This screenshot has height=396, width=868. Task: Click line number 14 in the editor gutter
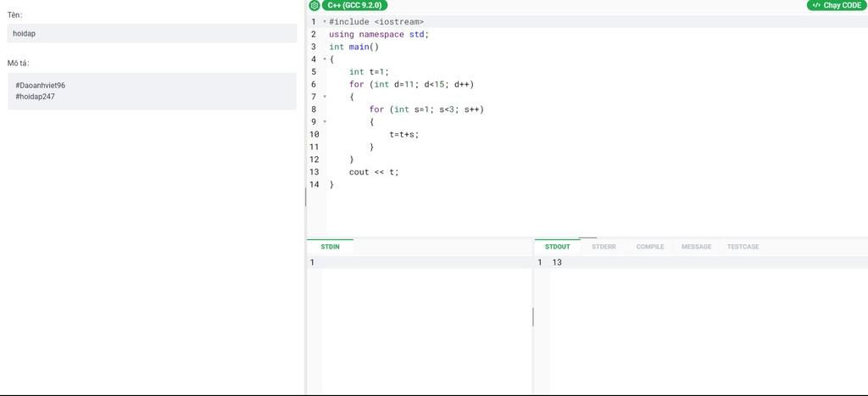pyautogui.click(x=314, y=184)
